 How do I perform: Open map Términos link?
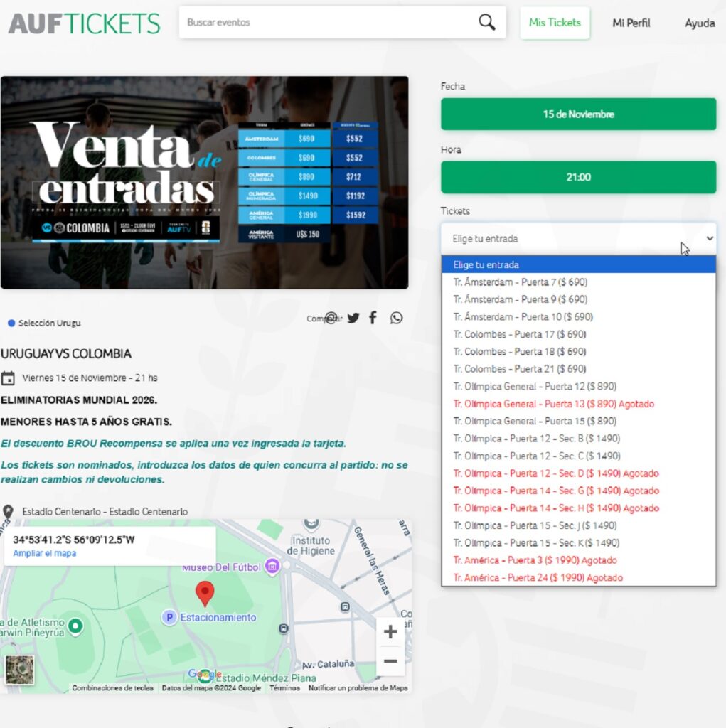(x=284, y=688)
